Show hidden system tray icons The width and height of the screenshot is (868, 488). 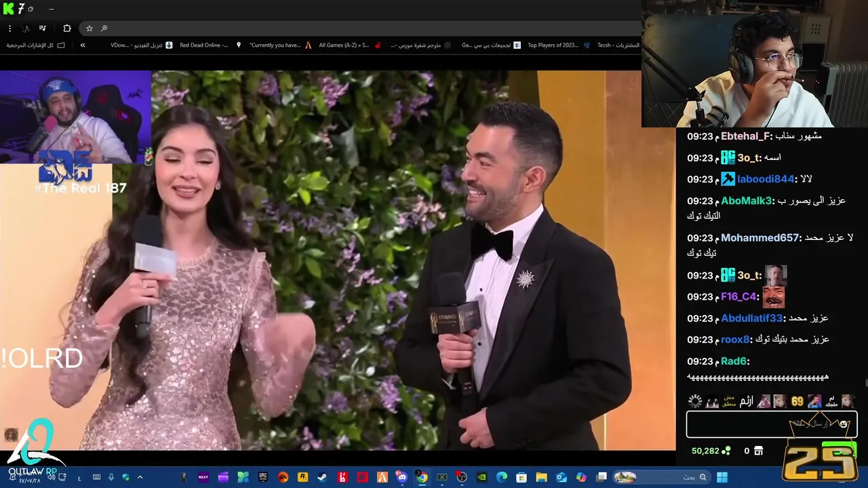coord(140,477)
